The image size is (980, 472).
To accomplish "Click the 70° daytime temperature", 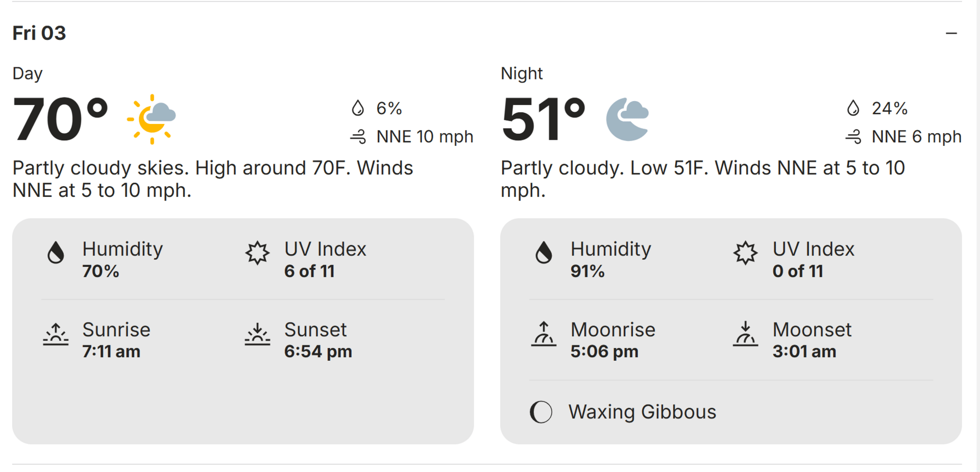I will click(x=60, y=119).
